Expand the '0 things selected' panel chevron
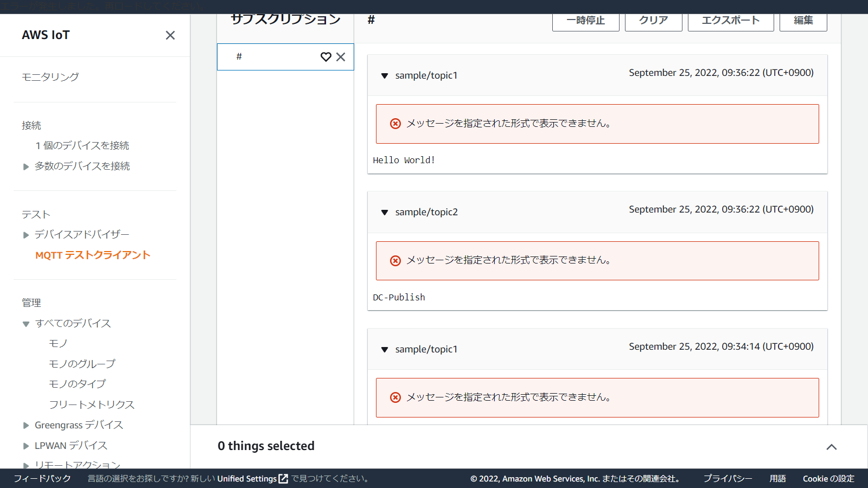This screenshot has height=488, width=868. coord(831,447)
